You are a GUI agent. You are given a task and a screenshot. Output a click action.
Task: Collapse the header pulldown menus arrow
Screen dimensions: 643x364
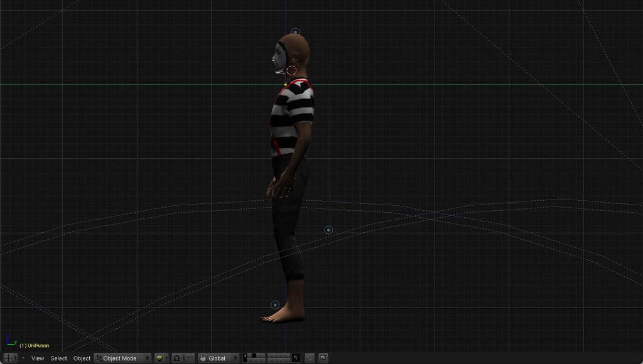point(23,358)
